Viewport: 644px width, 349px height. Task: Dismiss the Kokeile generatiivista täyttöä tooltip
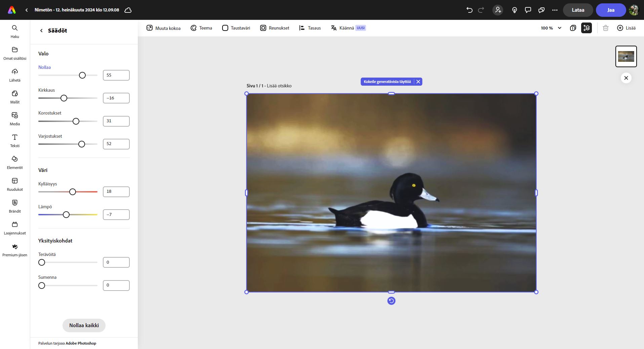pos(418,82)
